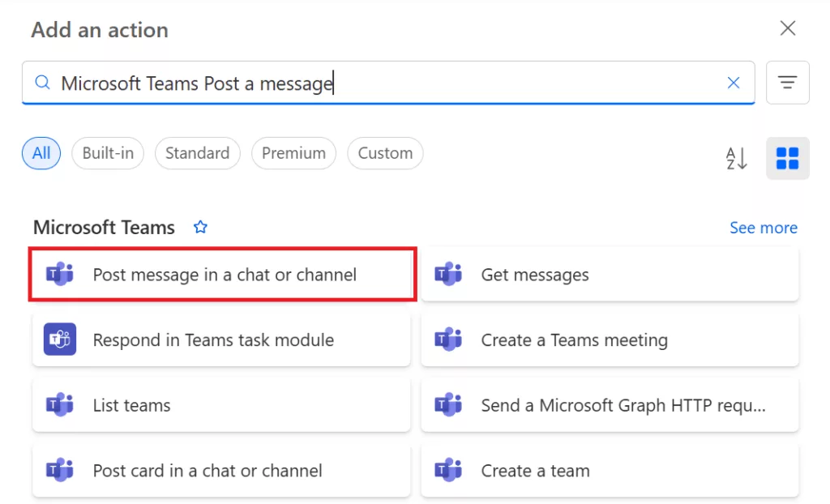This screenshot has width=830, height=504.
Task: Click the Microsoft Teams section heading
Action: 104,227
